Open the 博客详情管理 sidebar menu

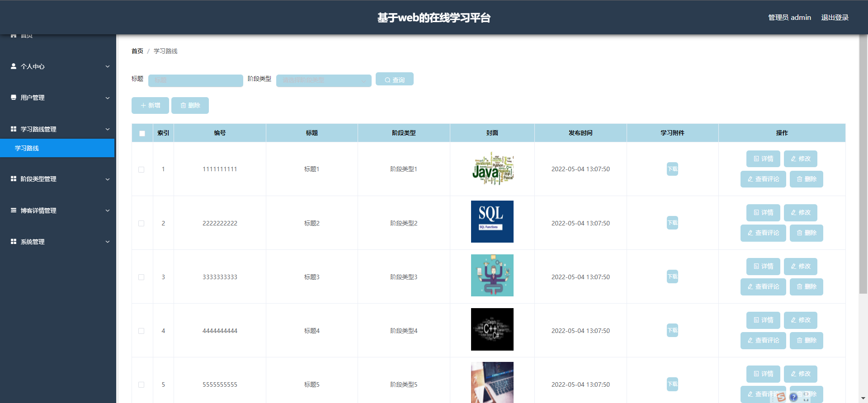click(57, 211)
